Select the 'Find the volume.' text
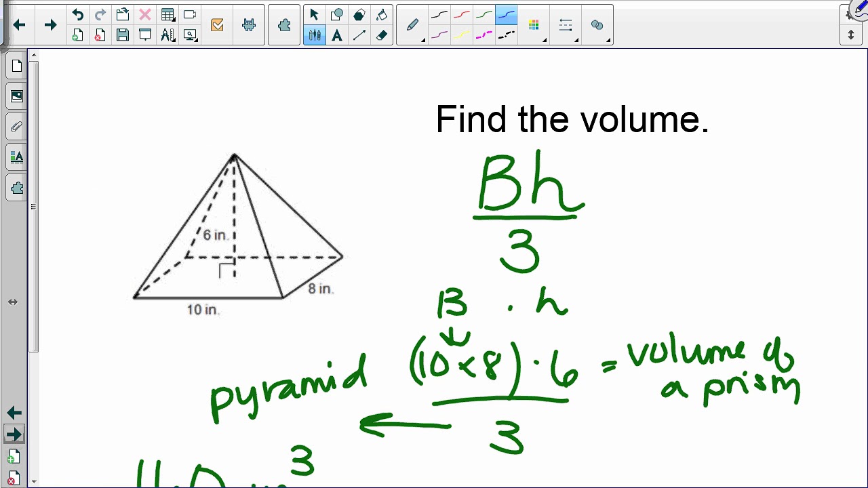The width and height of the screenshot is (868, 488). [x=572, y=119]
